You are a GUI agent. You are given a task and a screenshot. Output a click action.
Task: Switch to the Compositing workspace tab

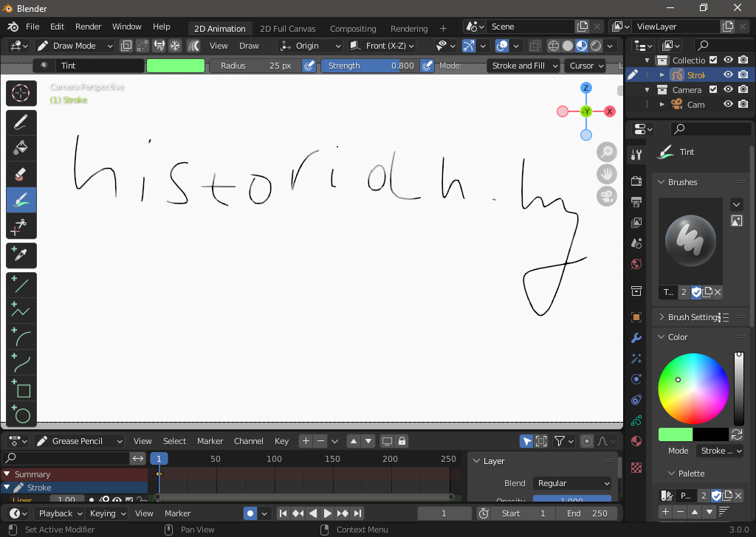point(353,29)
